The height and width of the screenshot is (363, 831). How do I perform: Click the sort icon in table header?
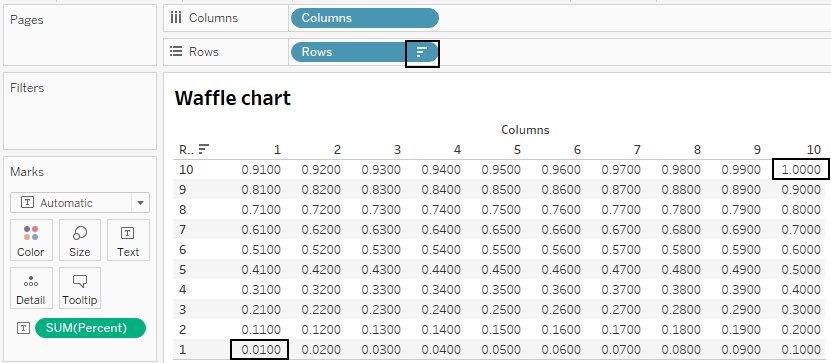(x=204, y=150)
